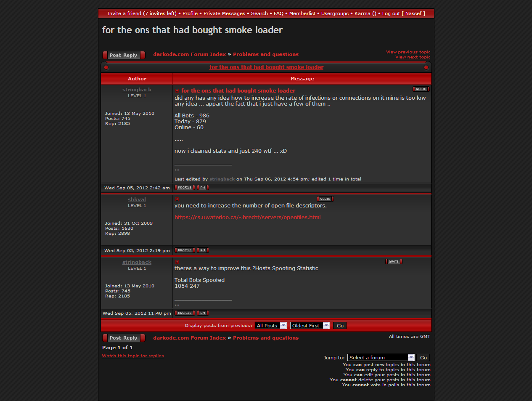Open Private Messages from the top menu

pyautogui.click(x=224, y=13)
